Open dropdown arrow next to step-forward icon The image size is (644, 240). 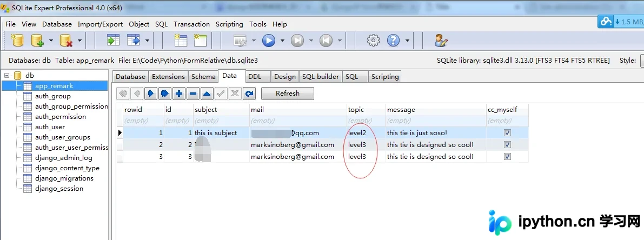311,40
